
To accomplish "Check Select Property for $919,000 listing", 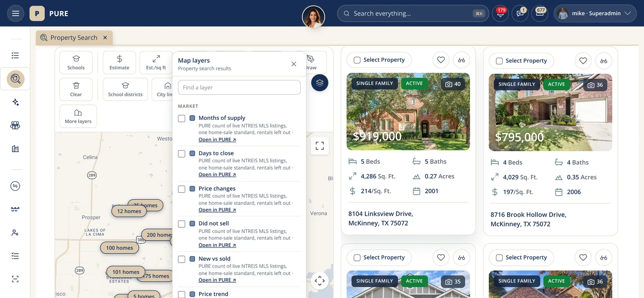I will 357,60.
